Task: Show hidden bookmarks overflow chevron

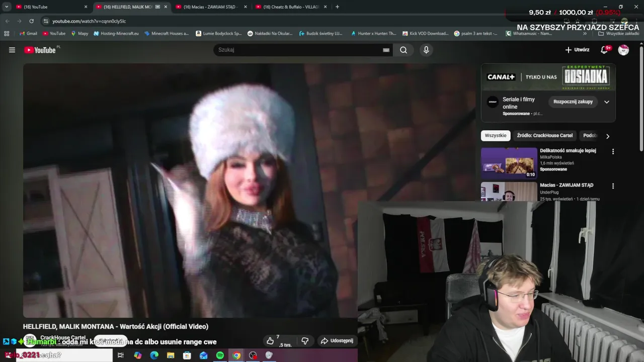Action: coord(585,33)
